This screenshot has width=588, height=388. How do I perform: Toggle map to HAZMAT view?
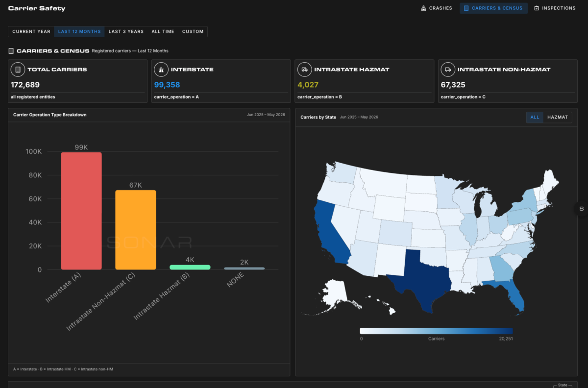click(x=558, y=118)
